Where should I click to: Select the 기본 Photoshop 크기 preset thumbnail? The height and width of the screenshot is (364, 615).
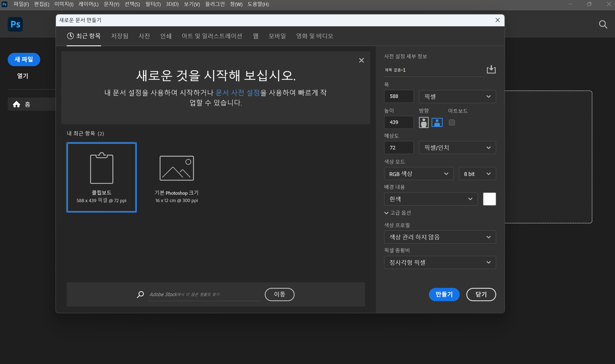(177, 177)
